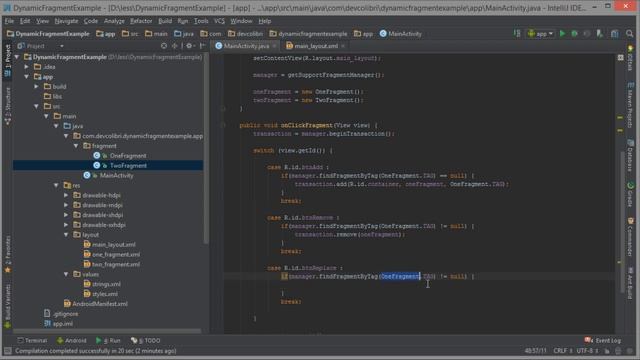
Task: Click the Search Everywhere magnifier icon
Action: 630,33
